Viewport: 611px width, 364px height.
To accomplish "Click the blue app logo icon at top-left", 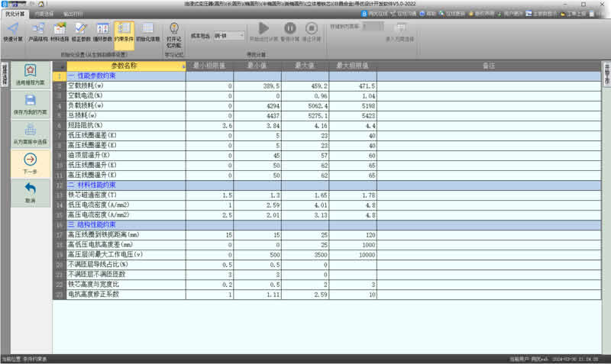I will coord(5,4).
